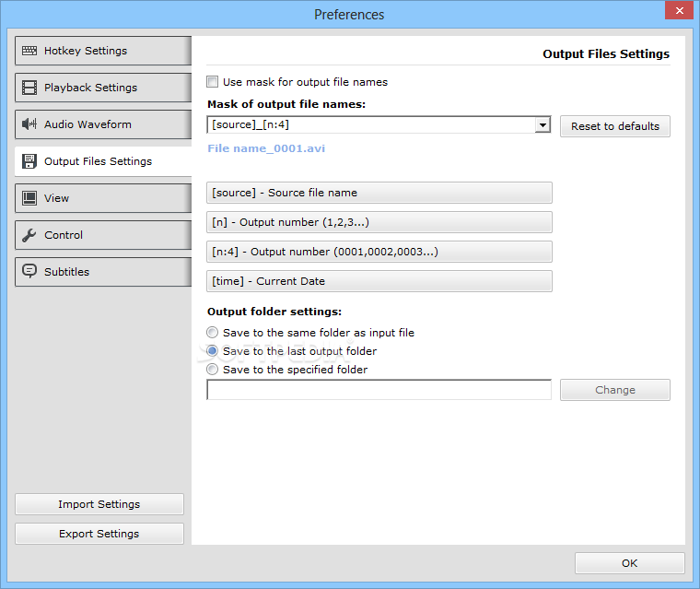Click the speaker icon for Audio Waveform
The height and width of the screenshot is (589, 700).
[29, 124]
